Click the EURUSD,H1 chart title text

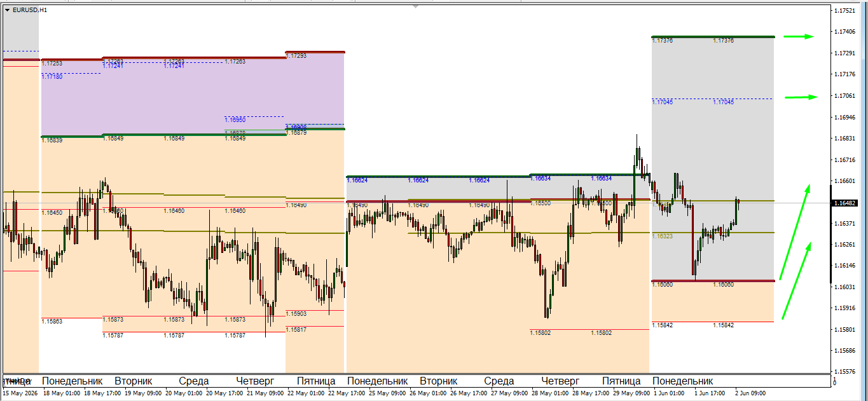[30, 10]
